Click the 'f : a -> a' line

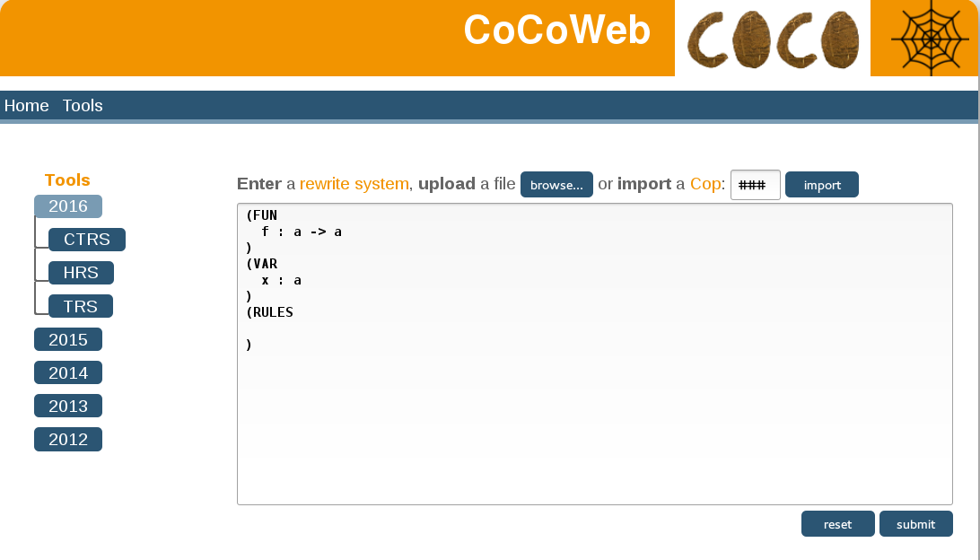point(302,232)
